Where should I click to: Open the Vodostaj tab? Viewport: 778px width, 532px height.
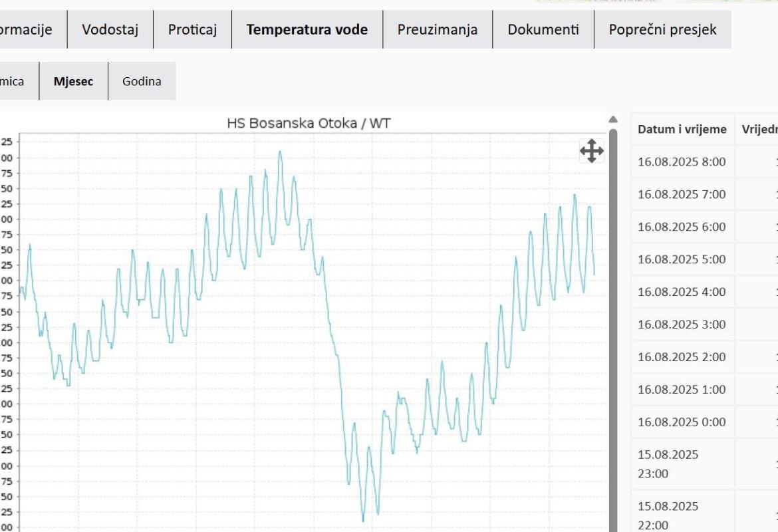pyautogui.click(x=110, y=29)
